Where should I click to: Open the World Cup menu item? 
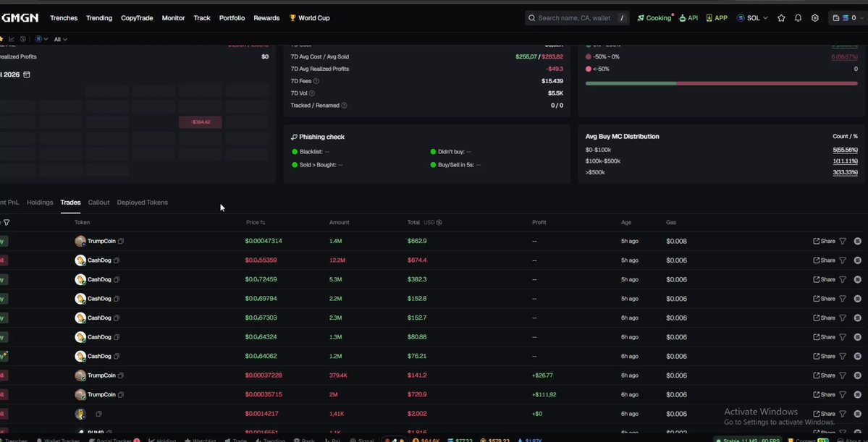309,17
